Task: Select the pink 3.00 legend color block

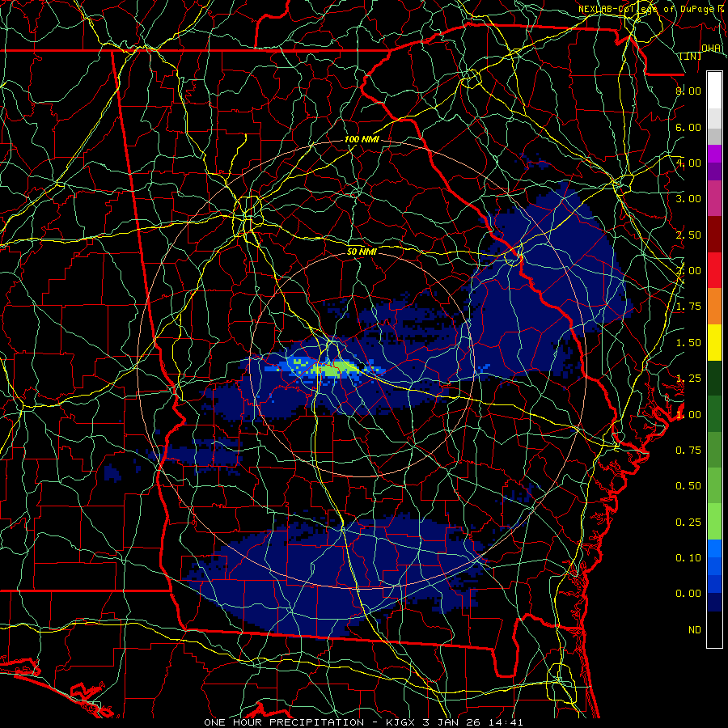Action: [714, 199]
